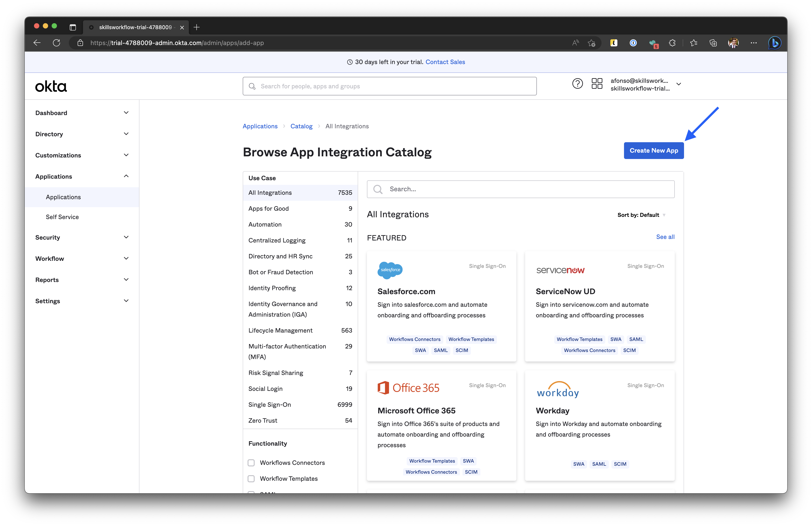This screenshot has height=526, width=812.
Task: Click the catalog Search... field
Action: pos(521,189)
